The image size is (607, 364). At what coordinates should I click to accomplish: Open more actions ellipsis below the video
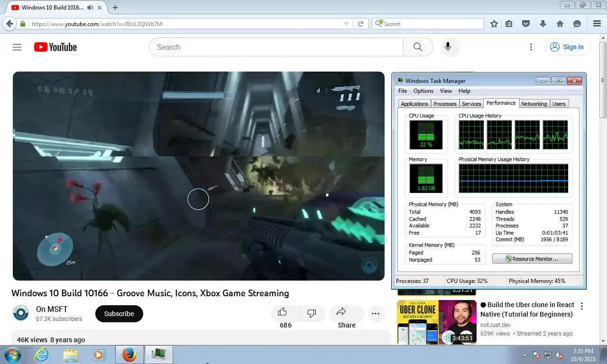(376, 314)
